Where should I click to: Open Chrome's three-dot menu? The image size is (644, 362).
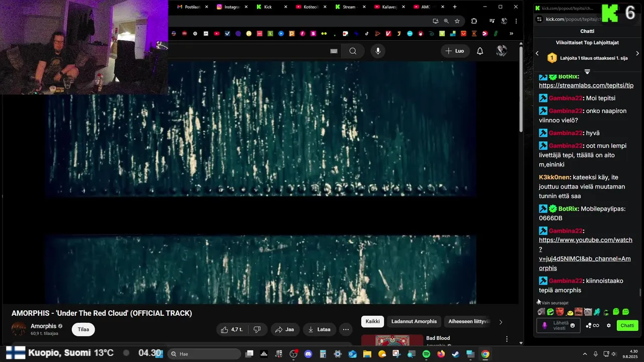point(516,21)
